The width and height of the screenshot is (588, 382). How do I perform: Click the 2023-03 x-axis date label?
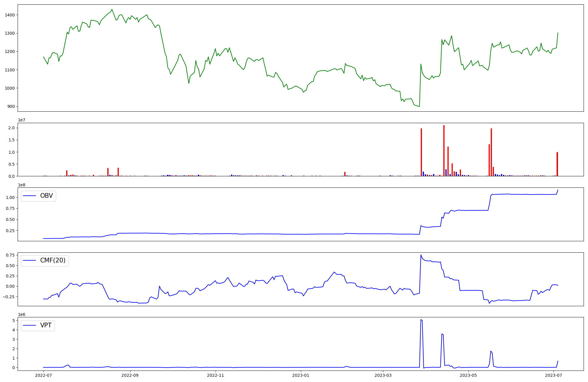tap(383, 375)
